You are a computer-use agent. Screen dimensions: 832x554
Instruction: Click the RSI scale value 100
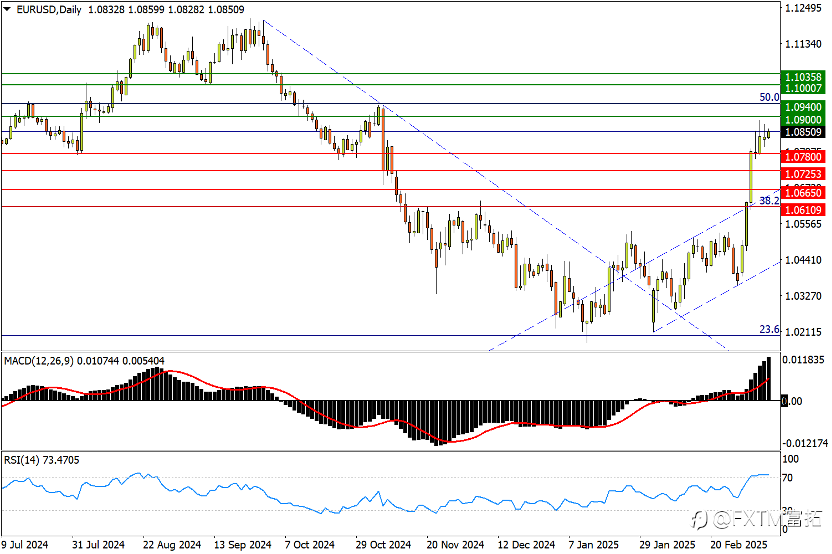[x=791, y=460]
